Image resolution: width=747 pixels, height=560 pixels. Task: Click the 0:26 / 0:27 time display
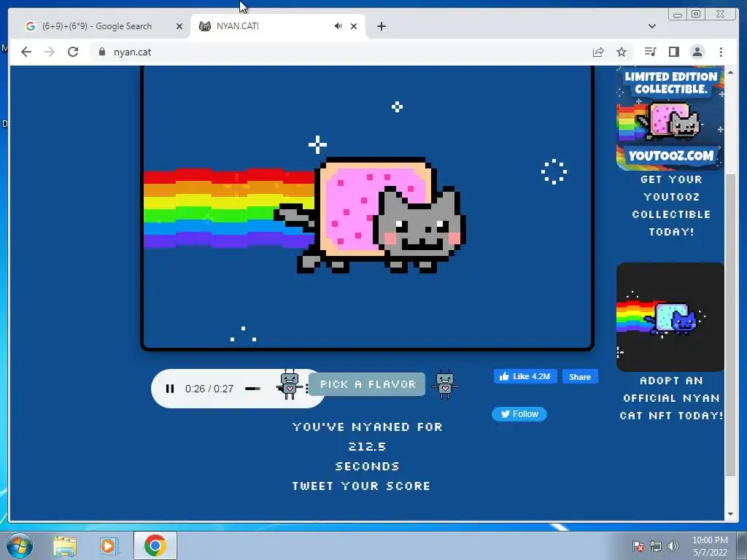(x=209, y=389)
